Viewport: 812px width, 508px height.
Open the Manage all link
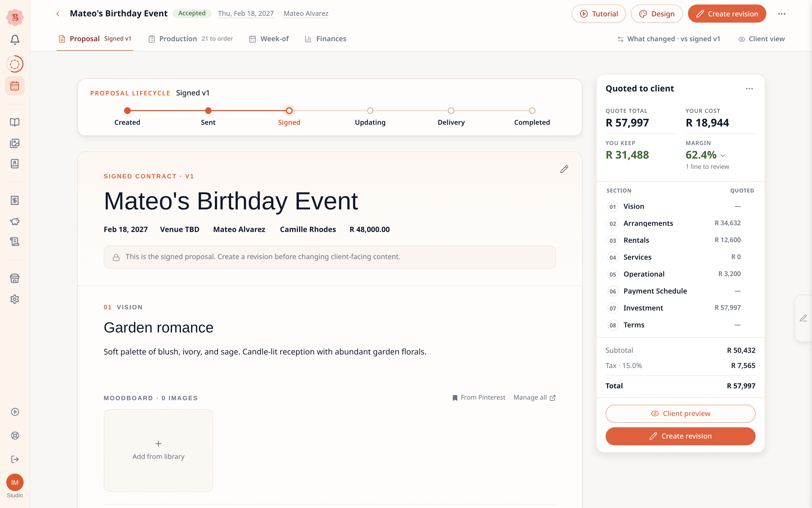pyautogui.click(x=535, y=397)
